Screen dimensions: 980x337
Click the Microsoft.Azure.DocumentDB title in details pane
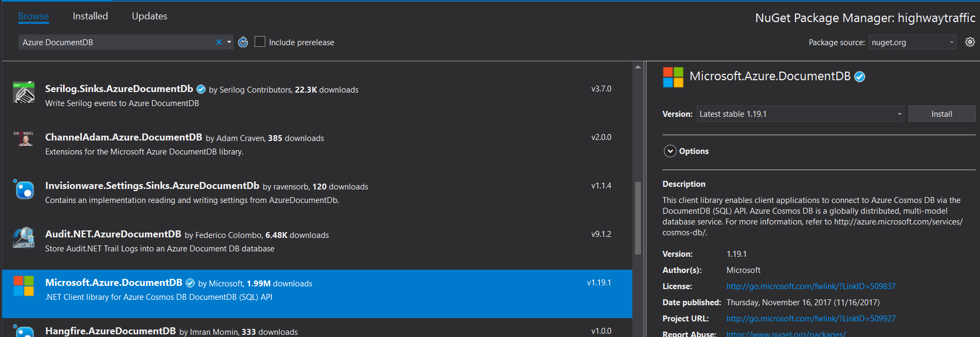(770, 76)
